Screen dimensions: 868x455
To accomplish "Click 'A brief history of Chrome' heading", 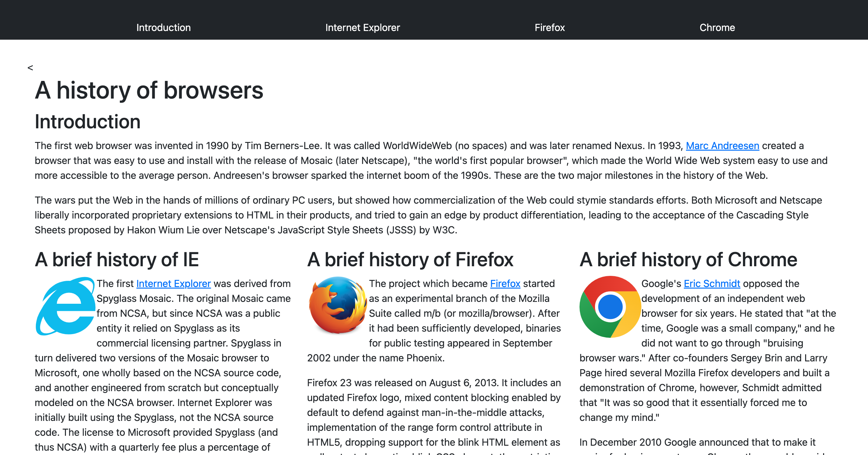I will pyautogui.click(x=688, y=260).
